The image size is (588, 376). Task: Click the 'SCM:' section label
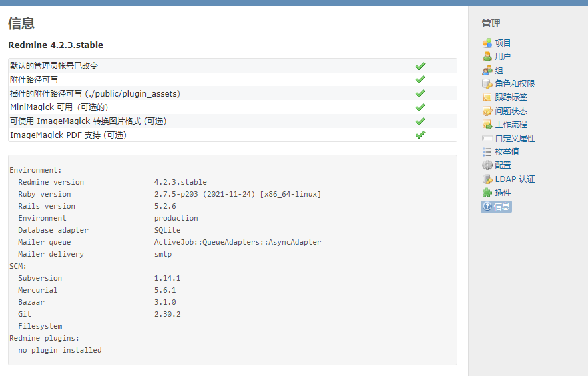18,266
